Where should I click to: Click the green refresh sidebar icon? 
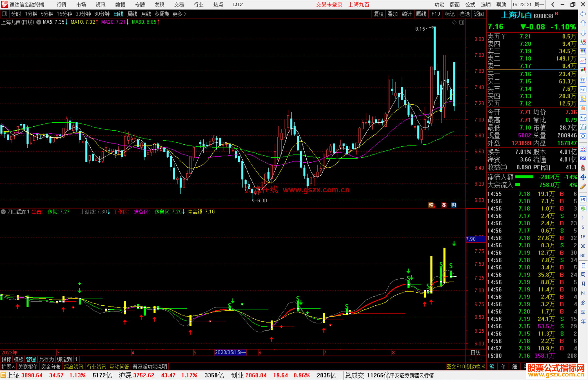click(583, 209)
